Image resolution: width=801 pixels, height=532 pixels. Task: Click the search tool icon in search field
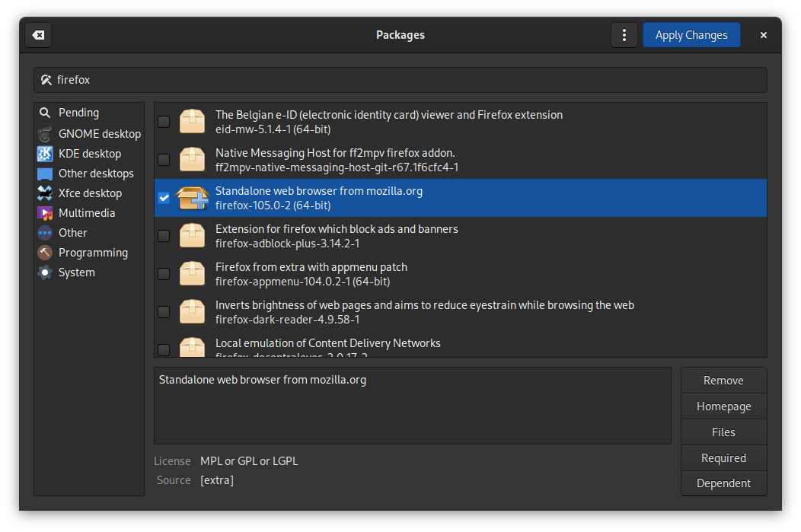46,80
